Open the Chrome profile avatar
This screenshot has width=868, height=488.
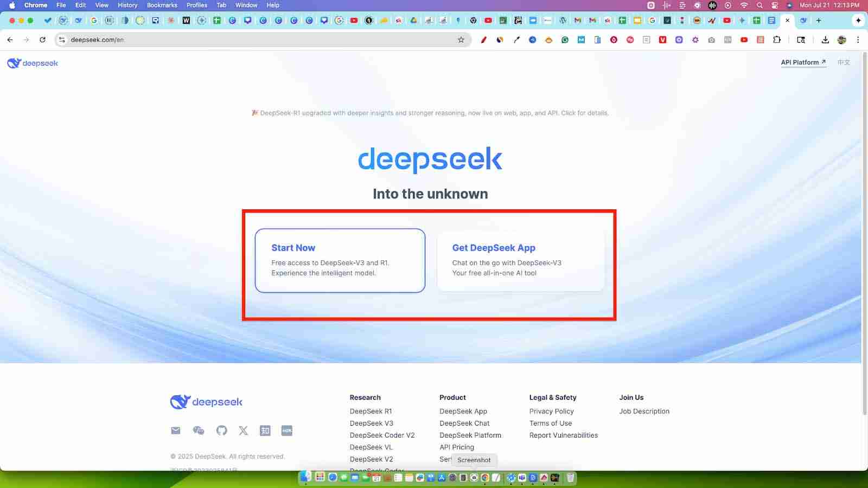[842, 40]
